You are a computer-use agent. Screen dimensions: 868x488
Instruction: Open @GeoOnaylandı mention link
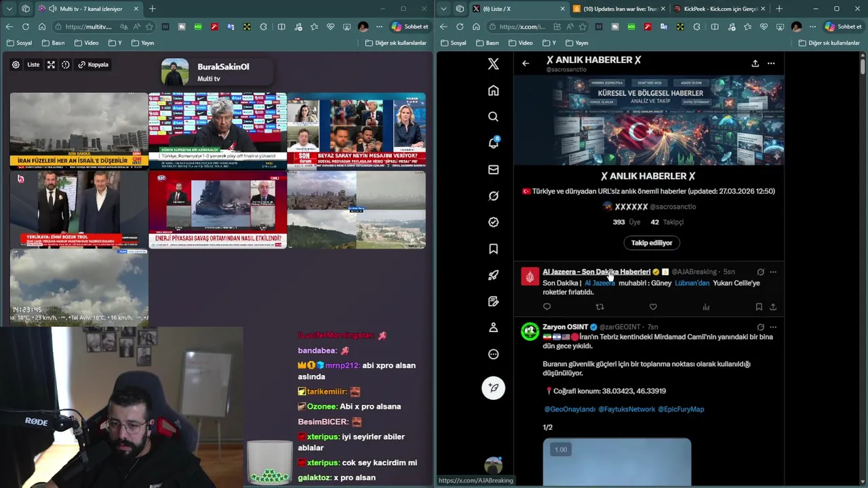pos(570,409)
